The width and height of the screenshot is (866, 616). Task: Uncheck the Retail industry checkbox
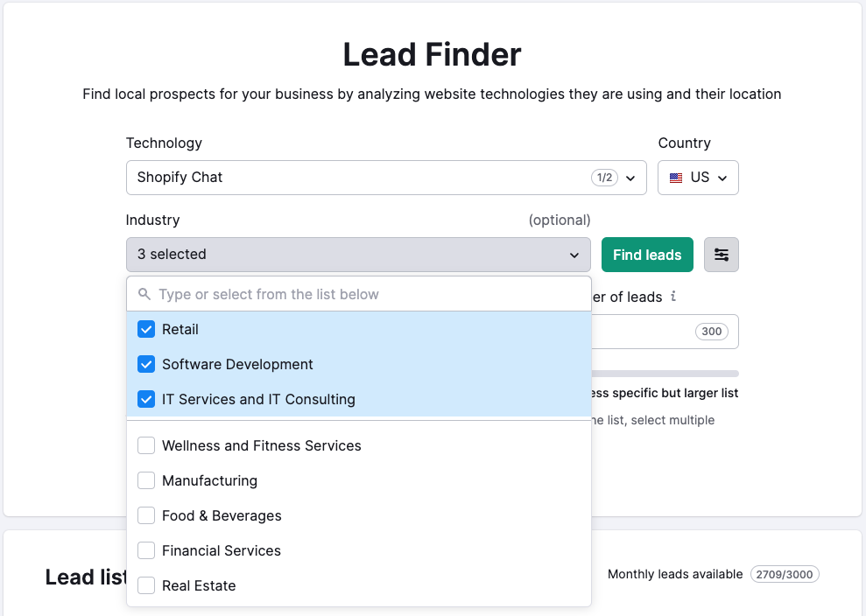coord(146,329)
